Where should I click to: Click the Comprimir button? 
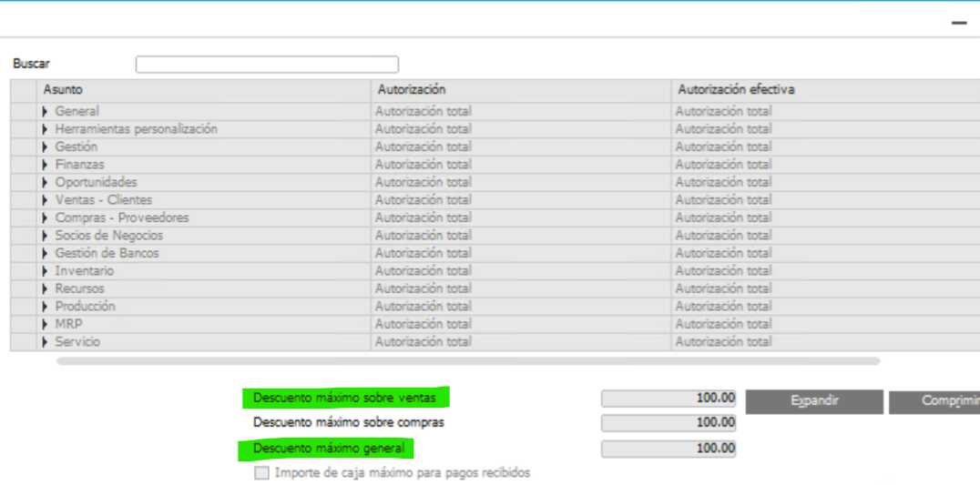tap(934, 401)
